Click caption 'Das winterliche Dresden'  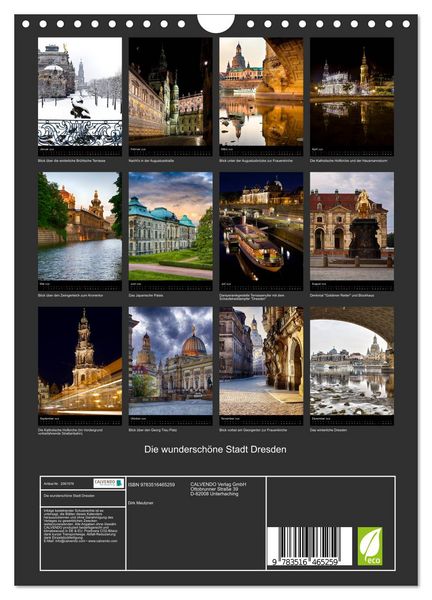[x=328, y=430]
